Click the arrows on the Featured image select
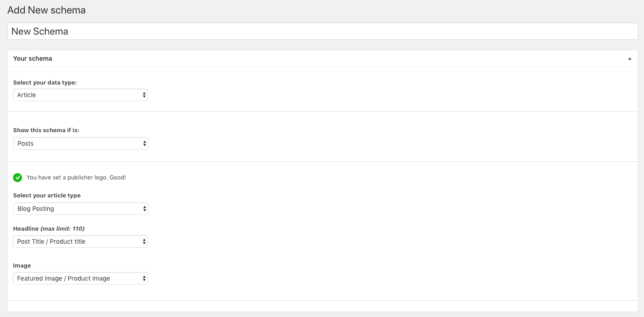The width and height of the screenshot is (644, 317). coord(144,278)
